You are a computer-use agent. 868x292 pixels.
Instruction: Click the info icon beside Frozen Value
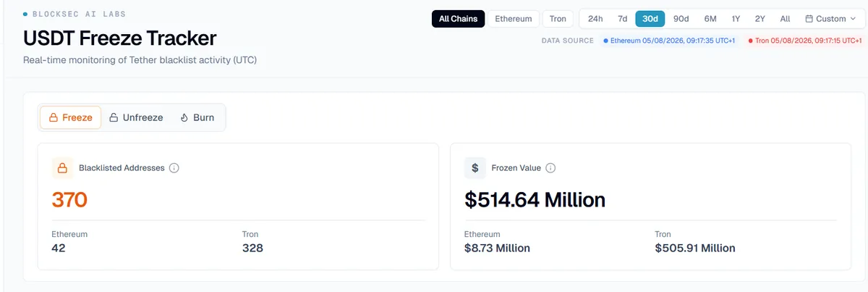tap(550, 168)
